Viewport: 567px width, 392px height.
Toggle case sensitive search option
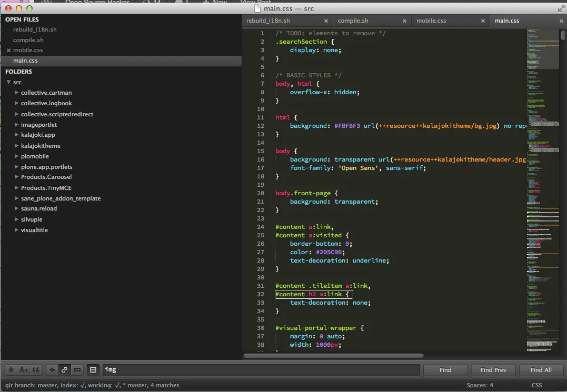24,369
